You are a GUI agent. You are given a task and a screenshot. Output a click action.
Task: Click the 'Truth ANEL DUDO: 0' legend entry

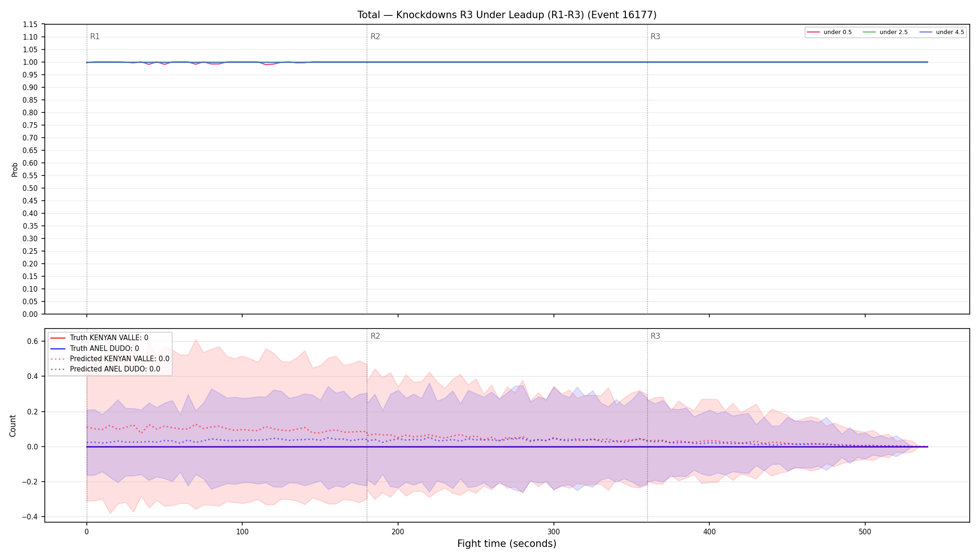[x=105, y=349]
